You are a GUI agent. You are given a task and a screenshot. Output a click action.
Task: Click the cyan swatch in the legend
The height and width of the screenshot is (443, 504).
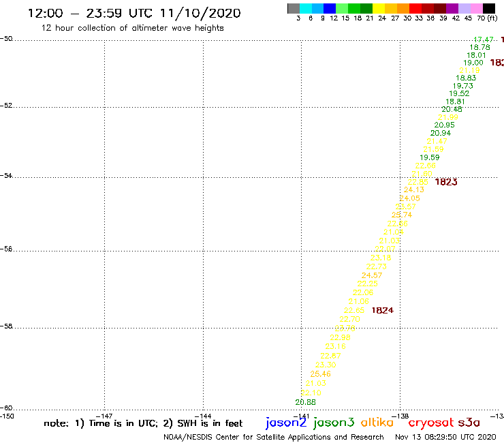(306, 8)
